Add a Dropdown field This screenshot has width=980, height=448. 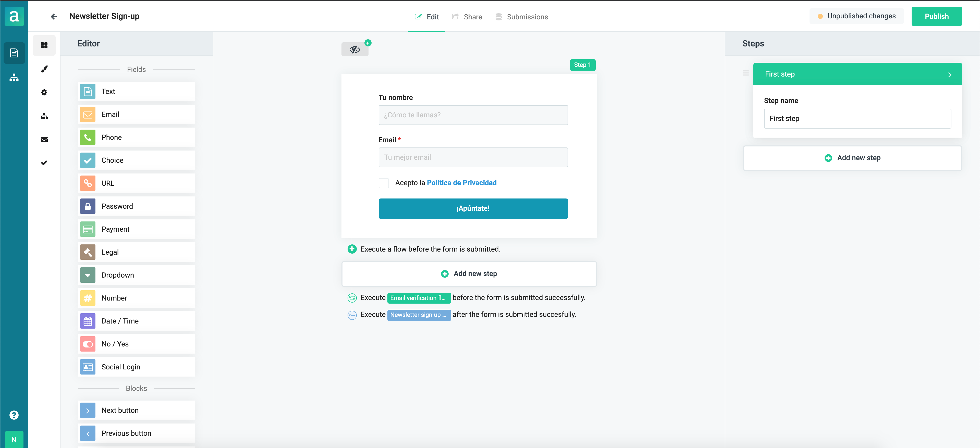pos(137,275)
